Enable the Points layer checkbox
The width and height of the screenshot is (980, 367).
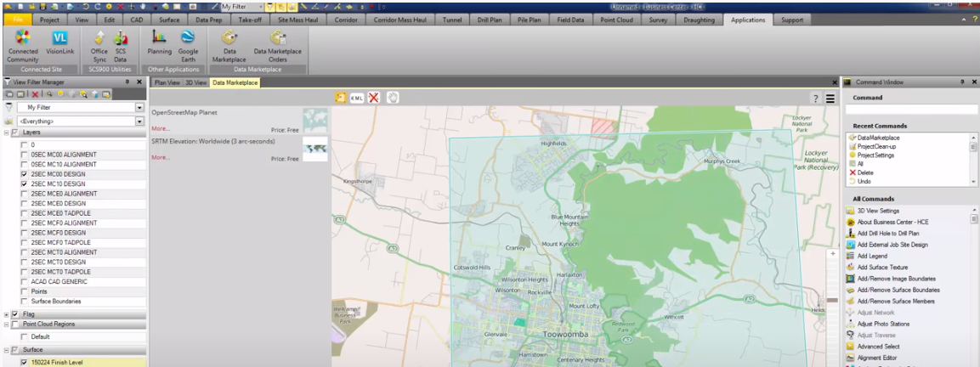pyautogui.click(x=25, y=291)
